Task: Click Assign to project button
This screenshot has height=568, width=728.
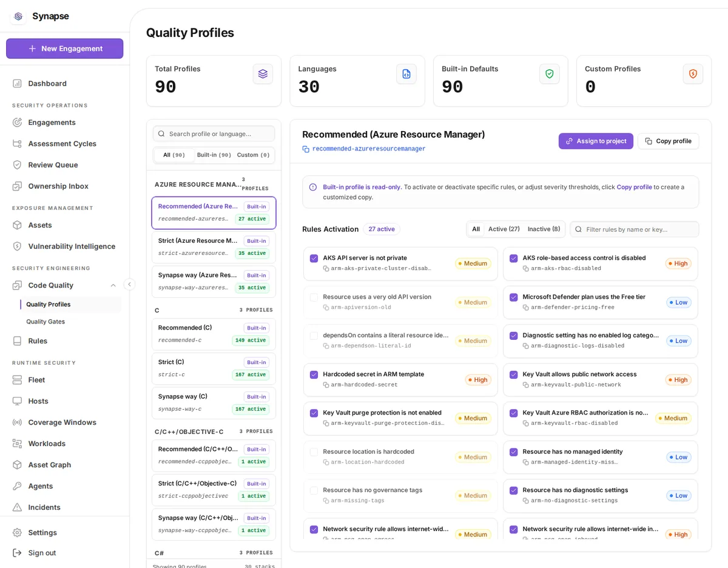Action: click(596, 141)
